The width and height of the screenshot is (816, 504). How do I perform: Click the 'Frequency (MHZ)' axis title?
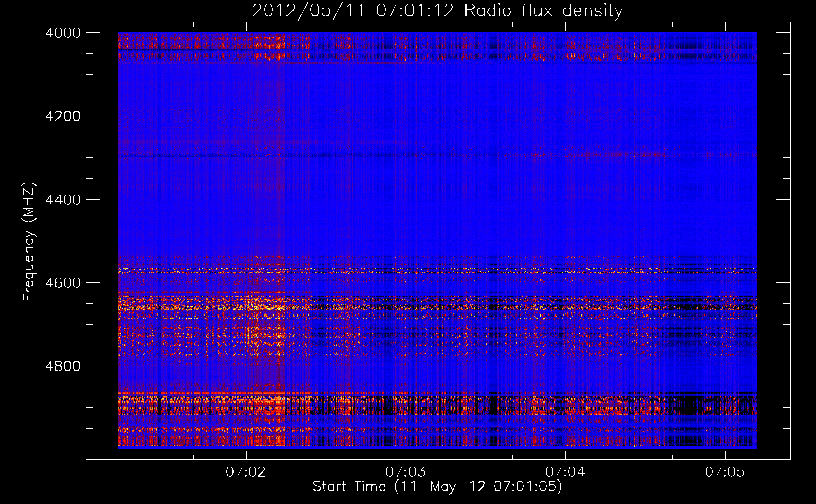(29, 242)
